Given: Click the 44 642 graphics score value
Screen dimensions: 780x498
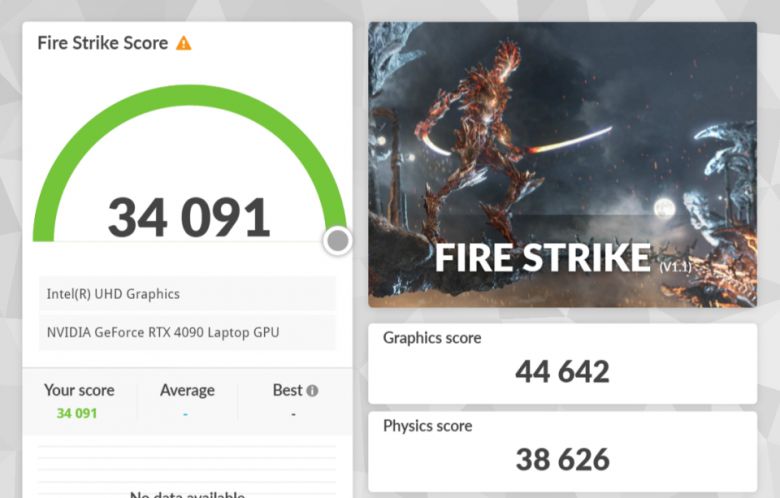Looking at the screenshot, I should point(562,372).
